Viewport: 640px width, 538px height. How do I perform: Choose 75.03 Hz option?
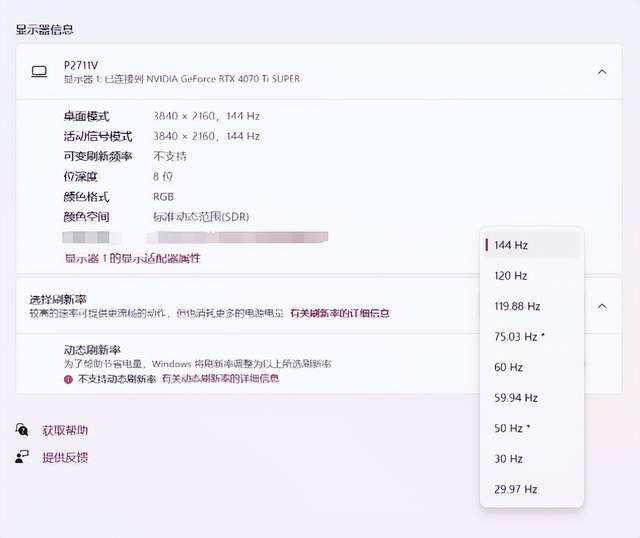(x=531, y=337)
